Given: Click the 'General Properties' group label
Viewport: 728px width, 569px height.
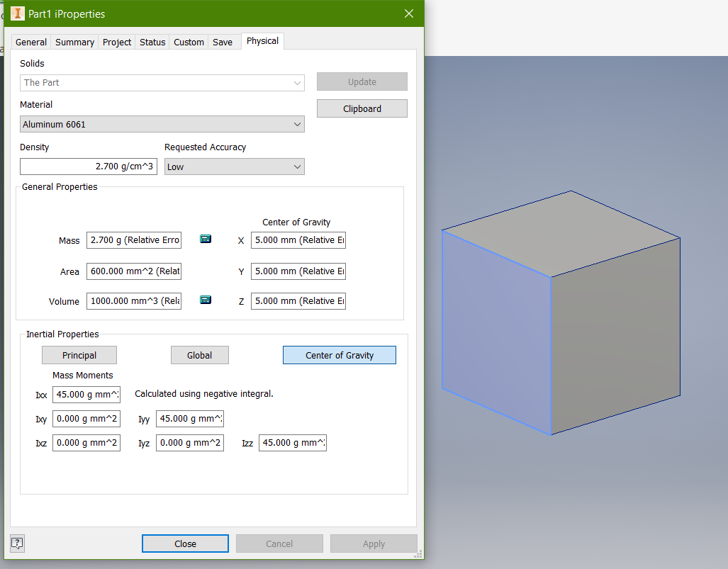Looking at the screenshot, I should [60, 186].
